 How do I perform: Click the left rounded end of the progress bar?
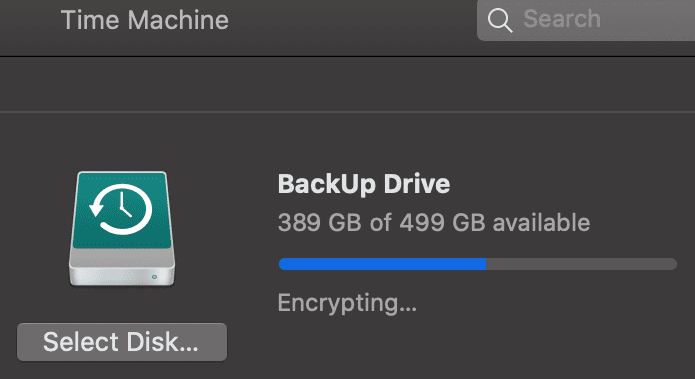point(283,264)
